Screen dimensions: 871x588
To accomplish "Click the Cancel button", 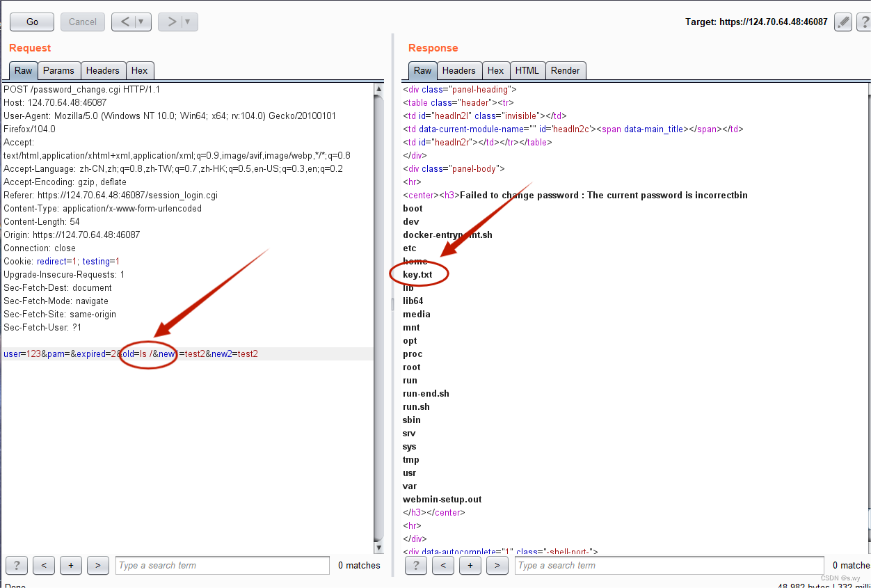I will (x=83, y=22).
